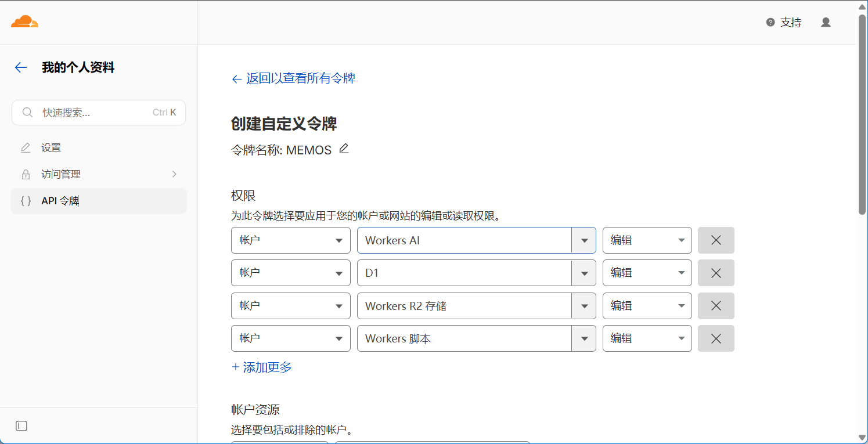Click the 创建自定义令牌 heading
Screen dimensions: 868x444
point(284,124)
